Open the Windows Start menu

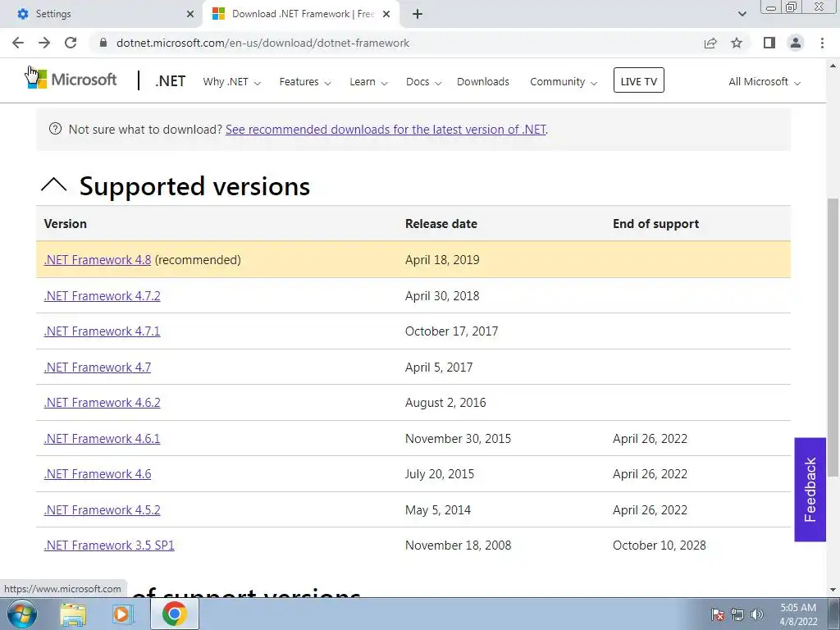coord(22,614)
